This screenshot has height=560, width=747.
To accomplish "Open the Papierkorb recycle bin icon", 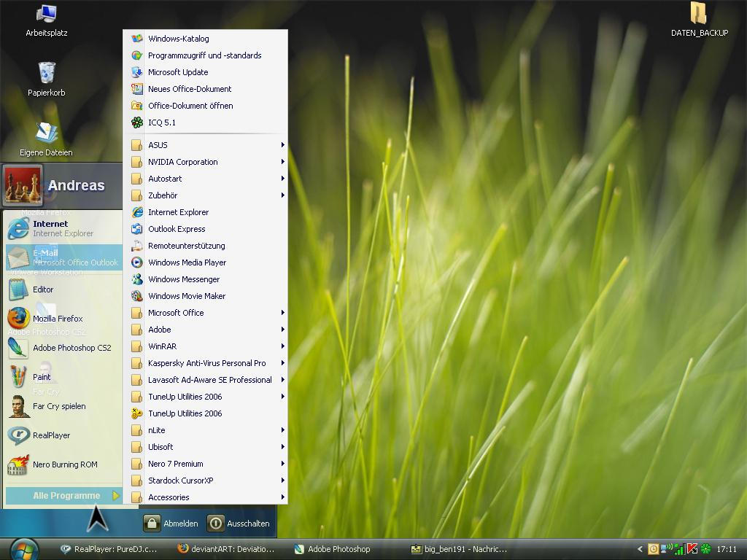I will (46, 80).
